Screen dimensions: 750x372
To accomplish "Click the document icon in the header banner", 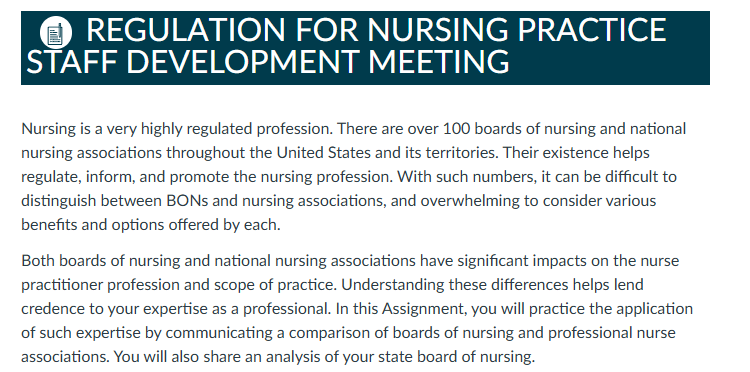I will 56,33.
